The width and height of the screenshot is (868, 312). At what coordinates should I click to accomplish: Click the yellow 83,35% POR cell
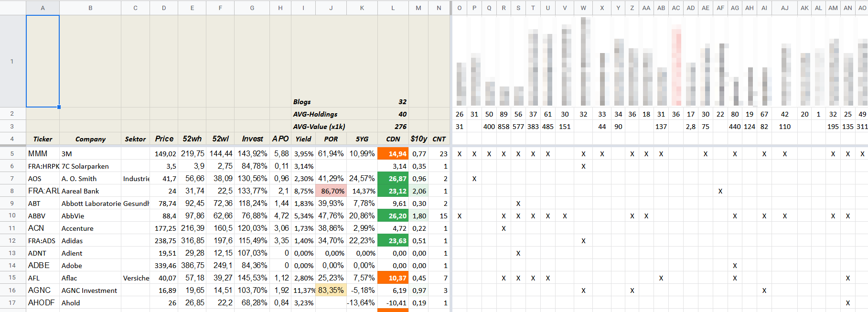point(331,290)
